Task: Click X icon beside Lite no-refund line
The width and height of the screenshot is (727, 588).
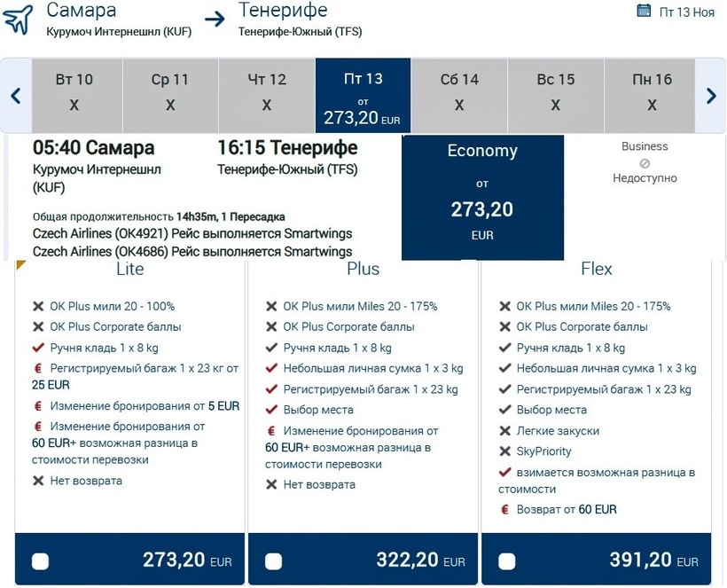Action: click(x=38, y=481)
